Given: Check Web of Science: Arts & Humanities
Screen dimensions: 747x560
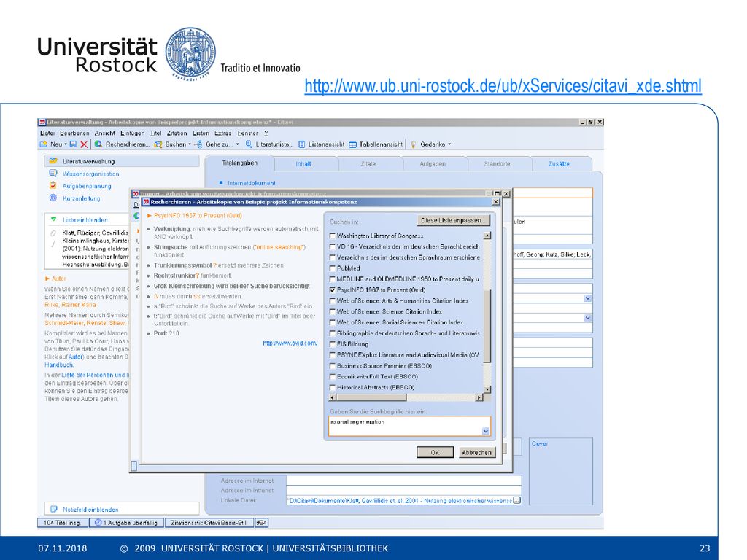Looking at the screenshot, I should [333, 300].
